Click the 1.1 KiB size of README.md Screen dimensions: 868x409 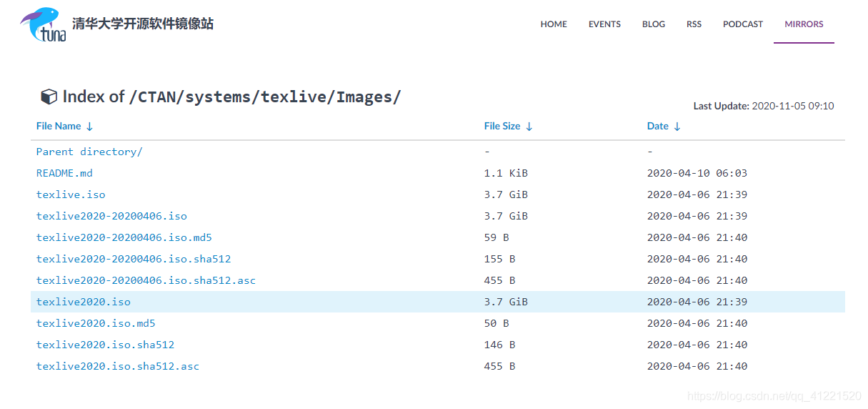506,173
